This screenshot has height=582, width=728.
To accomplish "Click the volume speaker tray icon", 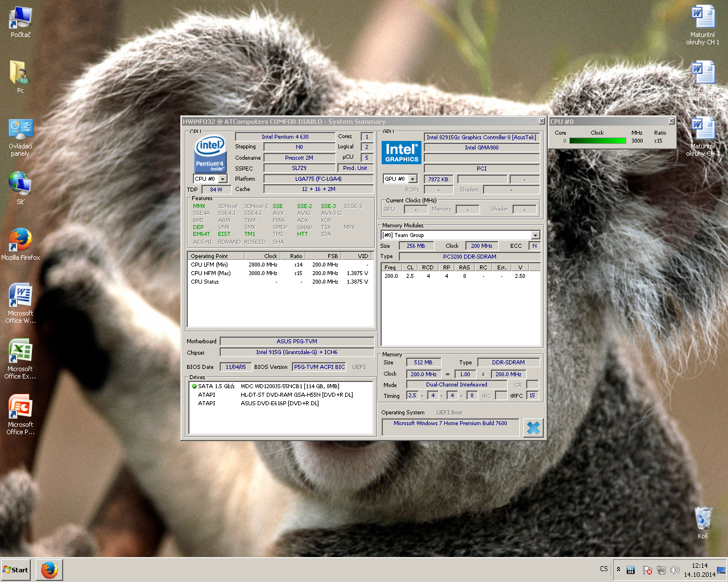I will click(x=675, y=569).
